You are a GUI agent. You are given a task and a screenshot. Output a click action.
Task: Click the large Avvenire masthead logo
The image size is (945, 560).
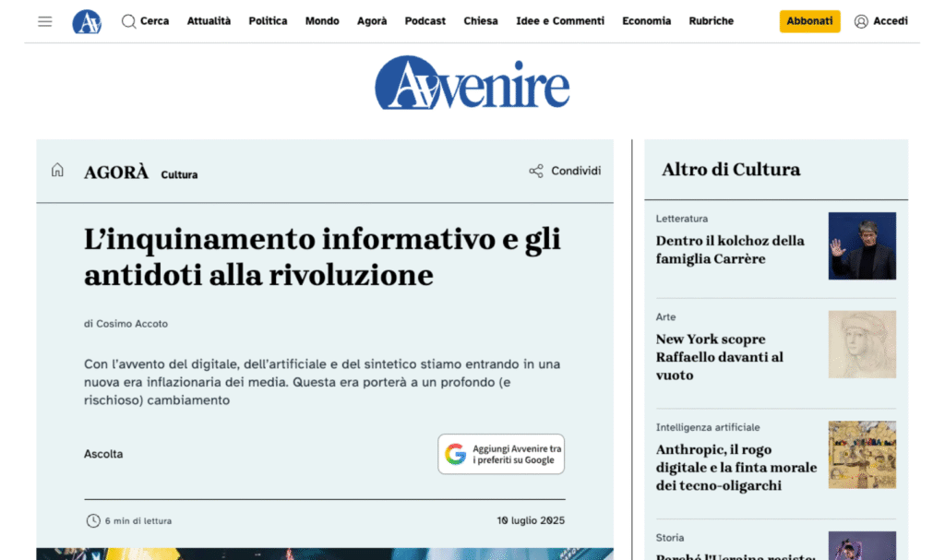[x=472, y=83]
